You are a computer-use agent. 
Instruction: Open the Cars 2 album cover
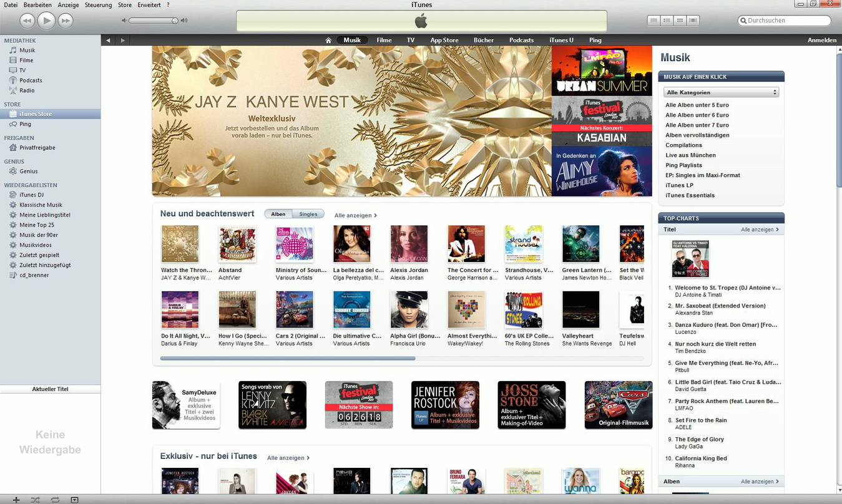295,310
